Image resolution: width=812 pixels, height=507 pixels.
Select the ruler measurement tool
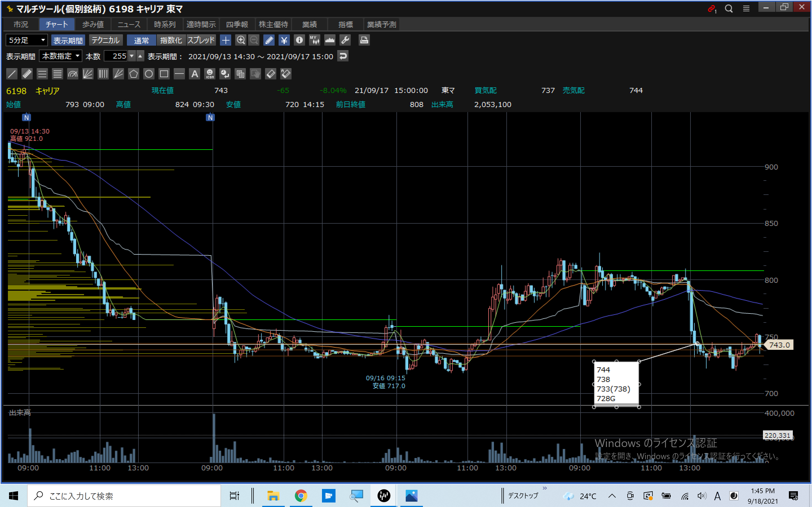(27, 74)
